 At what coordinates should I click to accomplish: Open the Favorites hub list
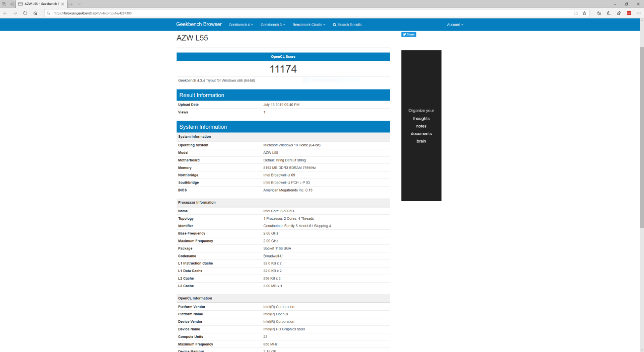599,13
